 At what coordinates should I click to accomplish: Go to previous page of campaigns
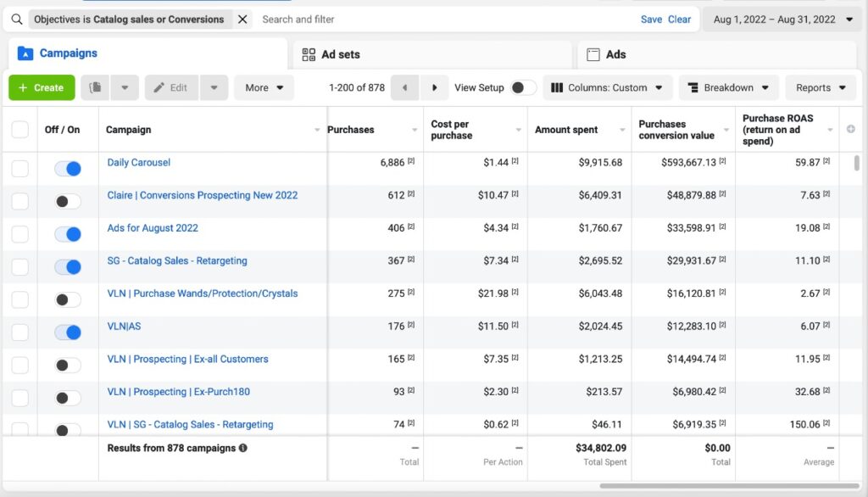[x=405, y=87]
